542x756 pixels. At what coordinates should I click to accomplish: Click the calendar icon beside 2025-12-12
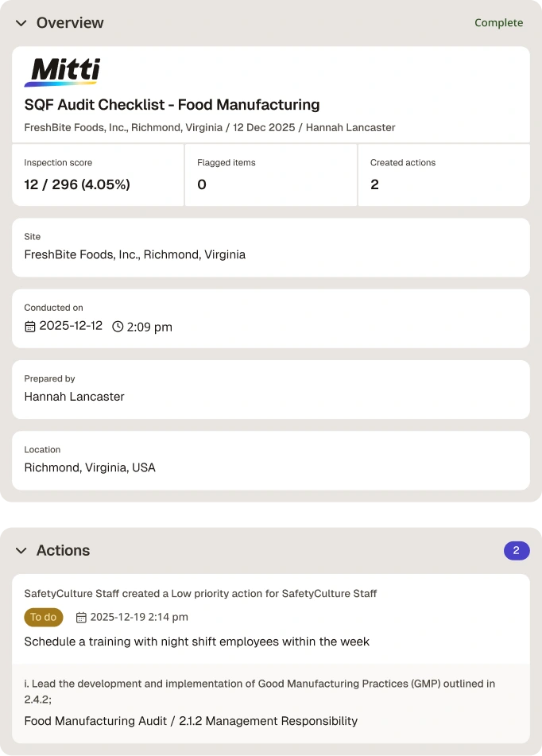click(30, 327)
